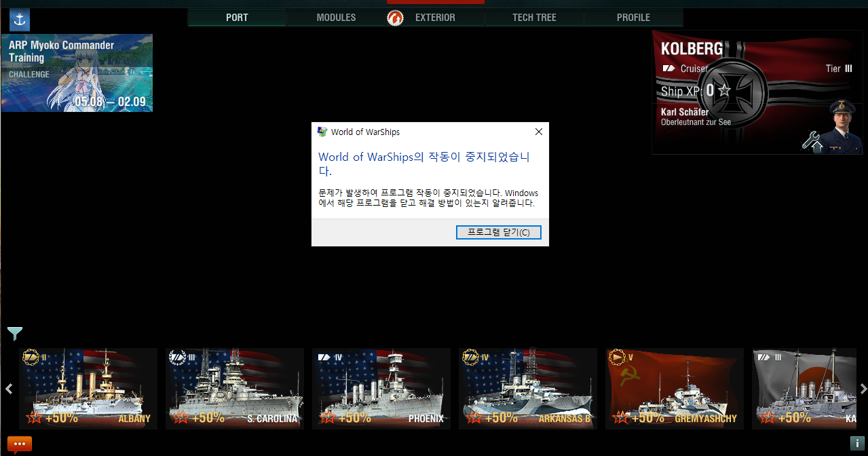Viewport: 868px width, 456px height.
Task: Click the +50% star on Phoenix card
Action: click(x=328, y=417)
